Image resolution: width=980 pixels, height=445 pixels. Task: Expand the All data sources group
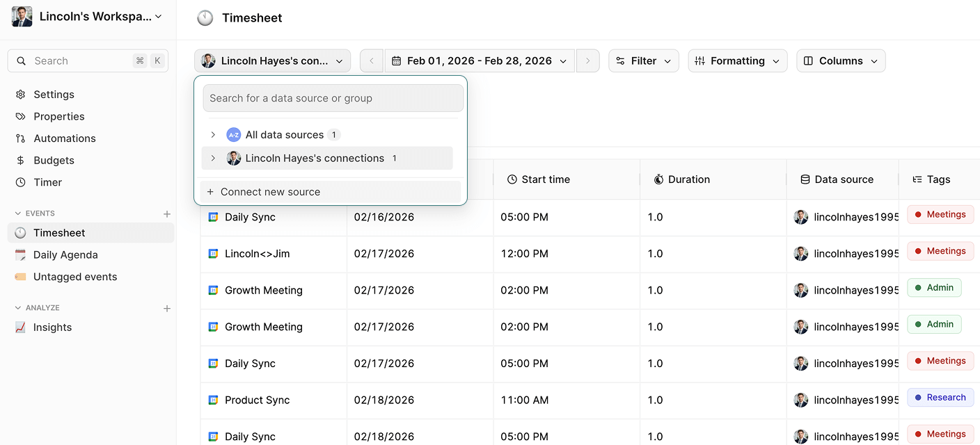tap(213, 135)
